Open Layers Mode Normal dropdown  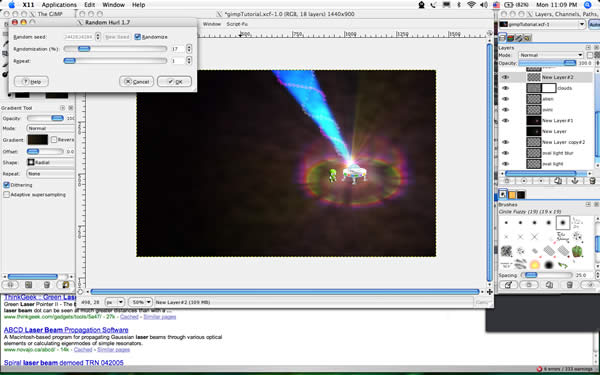(551, 55)
